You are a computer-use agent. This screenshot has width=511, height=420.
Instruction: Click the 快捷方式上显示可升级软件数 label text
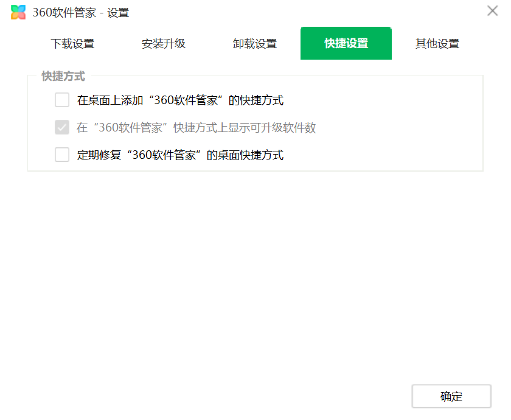pyautogui.click(x=196, y=127)
